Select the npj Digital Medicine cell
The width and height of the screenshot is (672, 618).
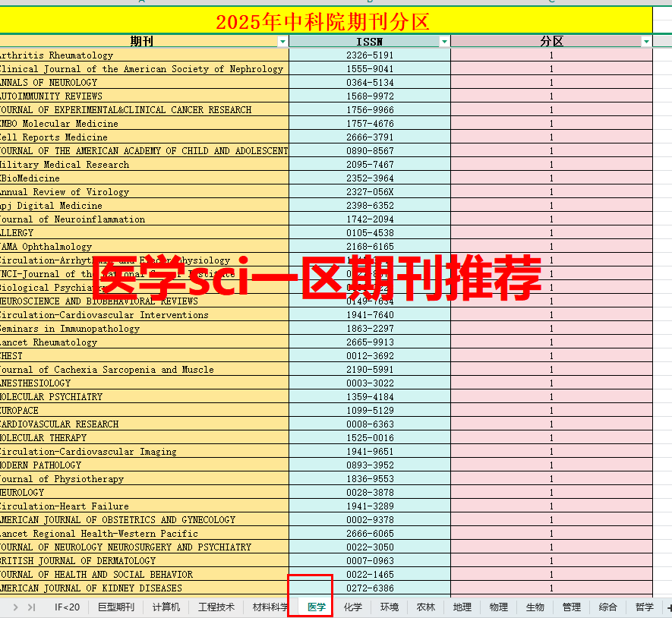(144, 206)
